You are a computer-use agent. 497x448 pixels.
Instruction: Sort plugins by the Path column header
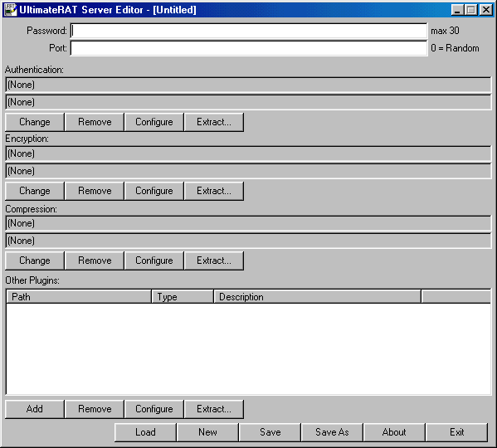(x=79, y=297)
